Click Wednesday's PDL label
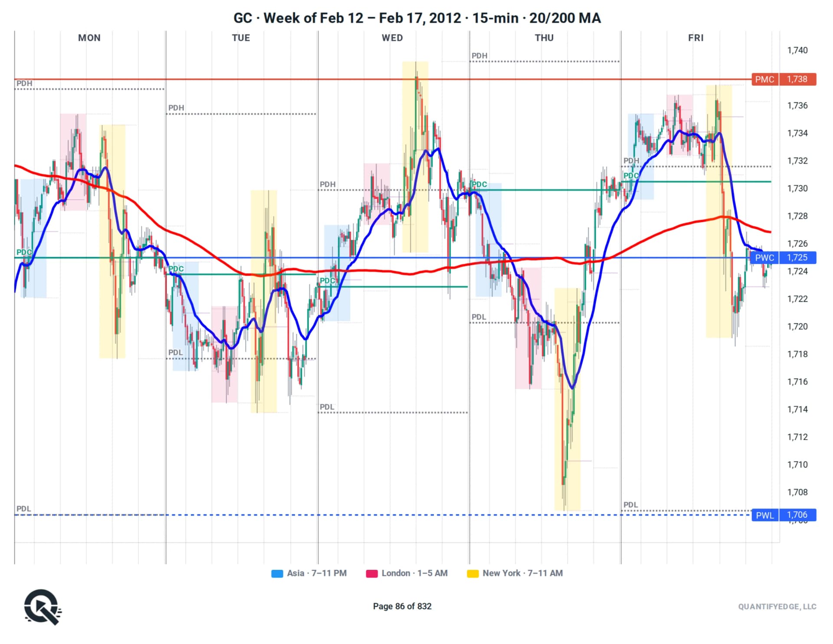 click(327, 407)
